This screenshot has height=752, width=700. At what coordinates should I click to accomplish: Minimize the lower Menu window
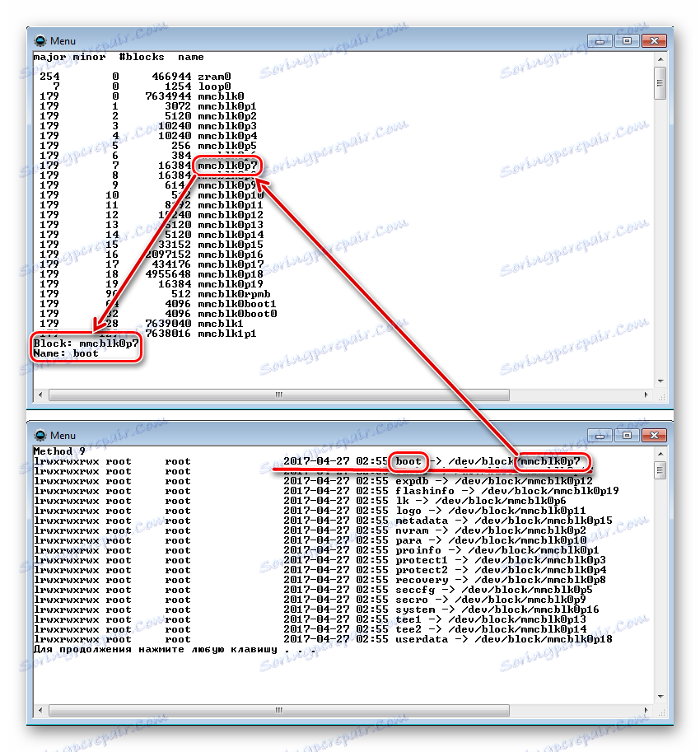(600, 436)
